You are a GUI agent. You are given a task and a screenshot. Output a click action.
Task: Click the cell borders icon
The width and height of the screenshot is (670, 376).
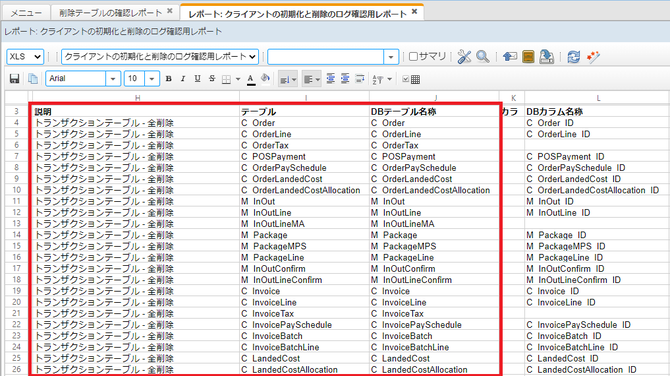(x=226, y=79)
